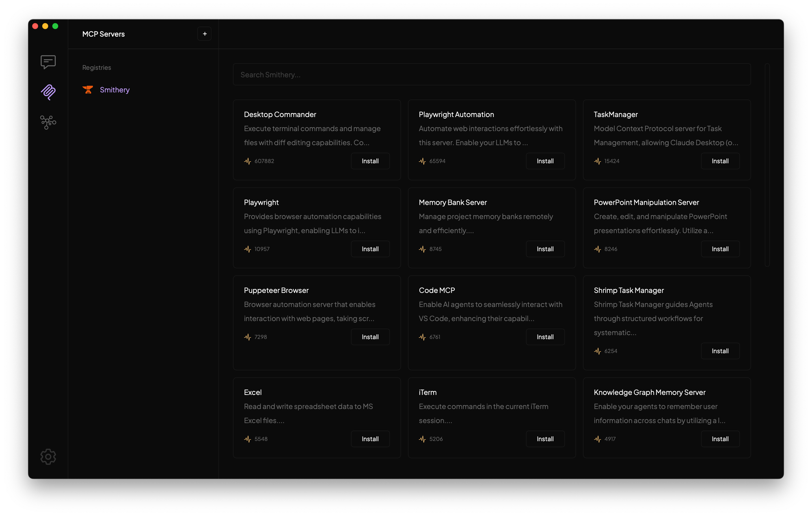The width and height of the screenshot is (812, 516).
Task: Click usage pulse icon on Excel card
Action: click(248, 439)
